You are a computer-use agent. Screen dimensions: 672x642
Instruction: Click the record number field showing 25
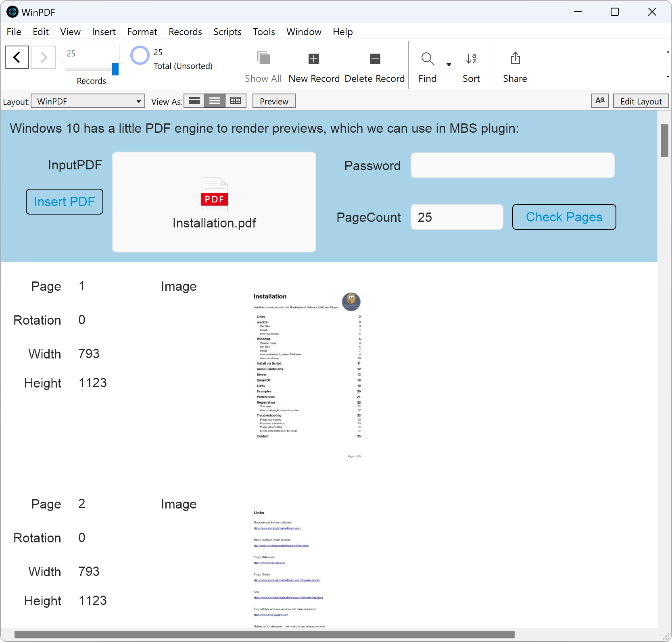(x=92, y=54)
